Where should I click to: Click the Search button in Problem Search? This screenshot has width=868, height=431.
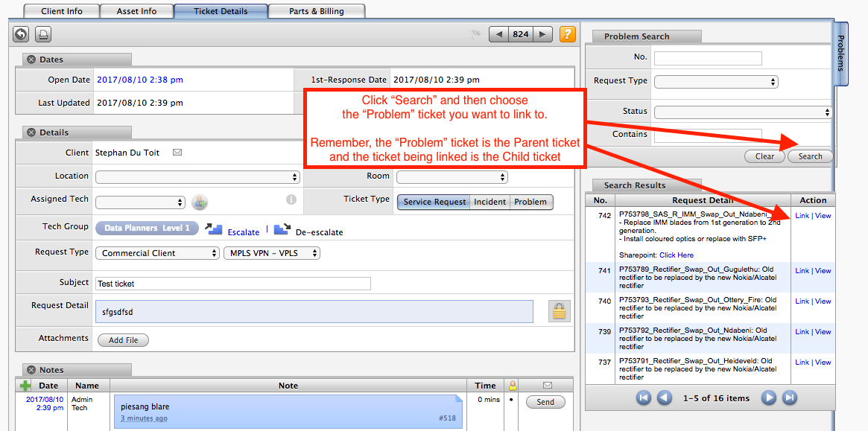(x=810, y=156)
